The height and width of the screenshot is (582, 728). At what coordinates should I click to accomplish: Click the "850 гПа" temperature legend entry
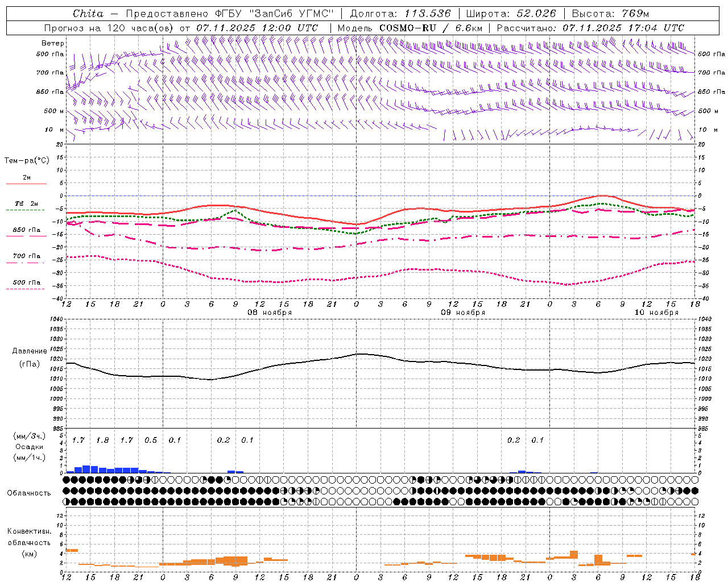(27, 230)
